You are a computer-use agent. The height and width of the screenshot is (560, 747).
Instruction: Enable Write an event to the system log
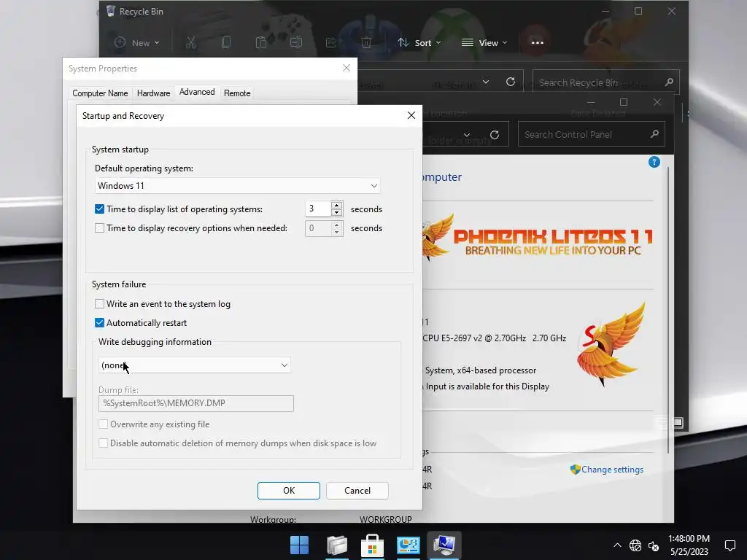pyautogui.click(x=99, y=304)
